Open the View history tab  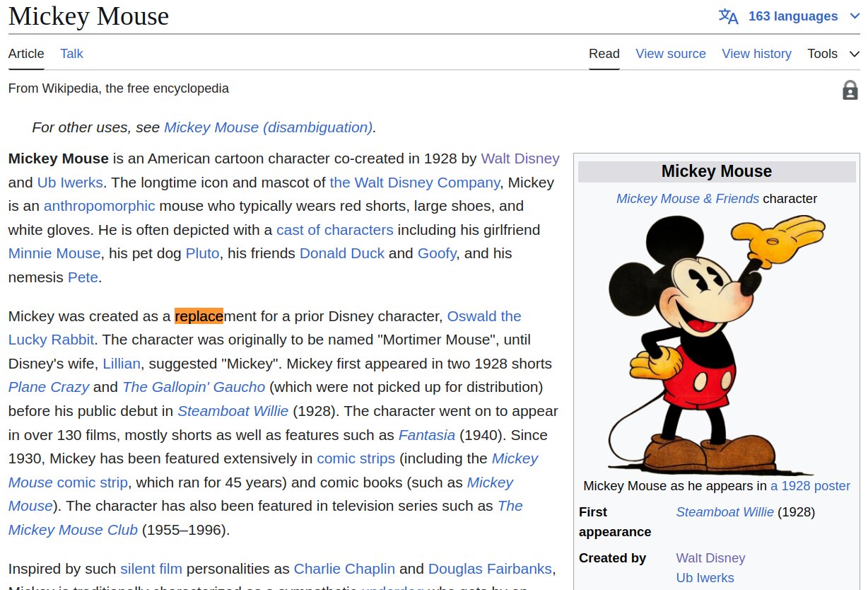[x=756, y=54]
